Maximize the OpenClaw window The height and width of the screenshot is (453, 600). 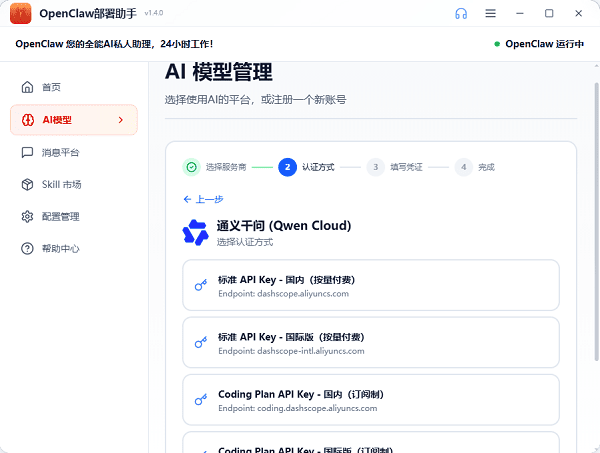click(x=549, y=13)
